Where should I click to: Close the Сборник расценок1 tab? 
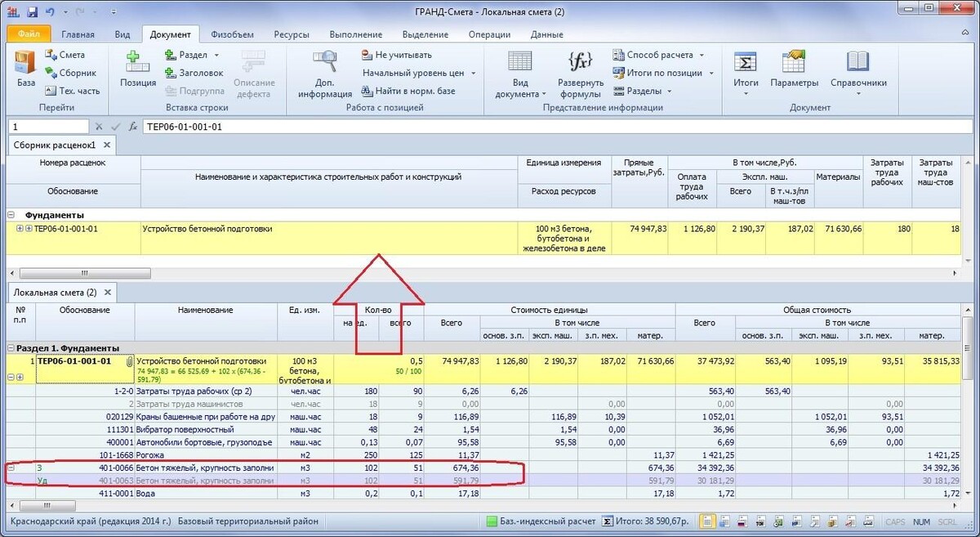(x=106, y=145)
